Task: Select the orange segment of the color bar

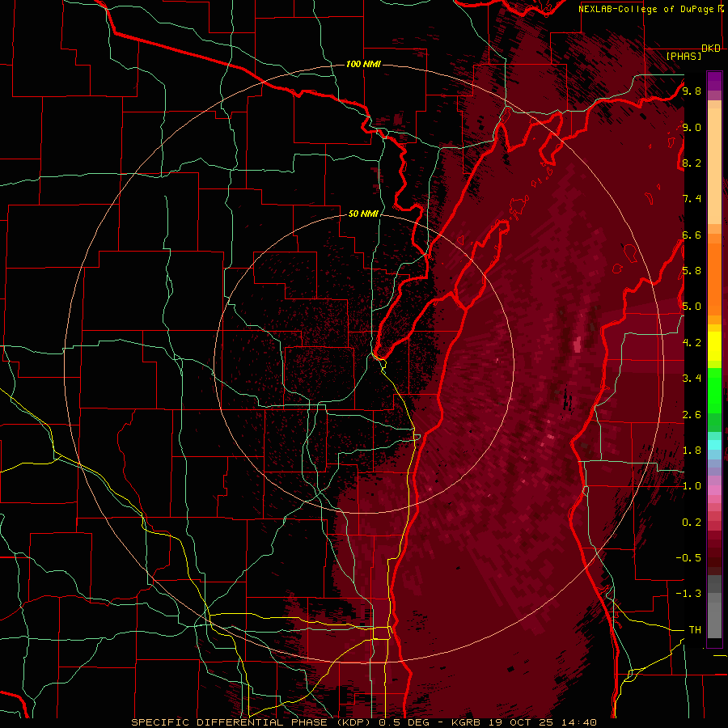Action: pos(714,278)
